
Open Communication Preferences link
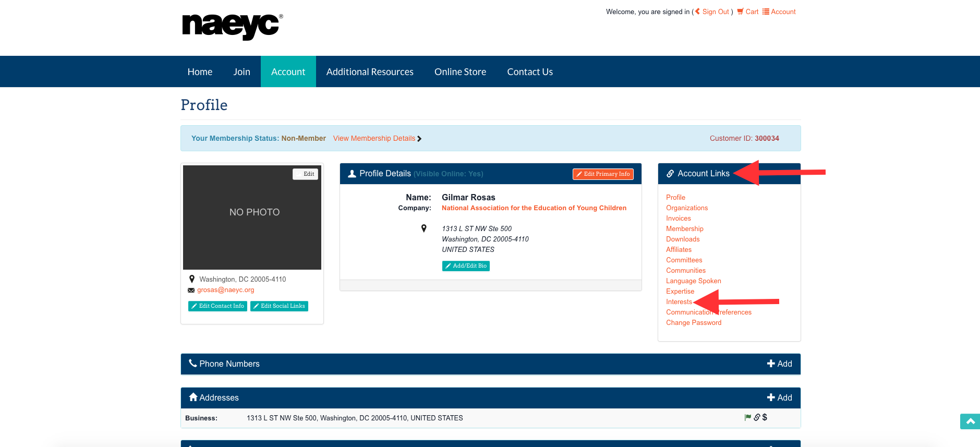coord(709,312)
